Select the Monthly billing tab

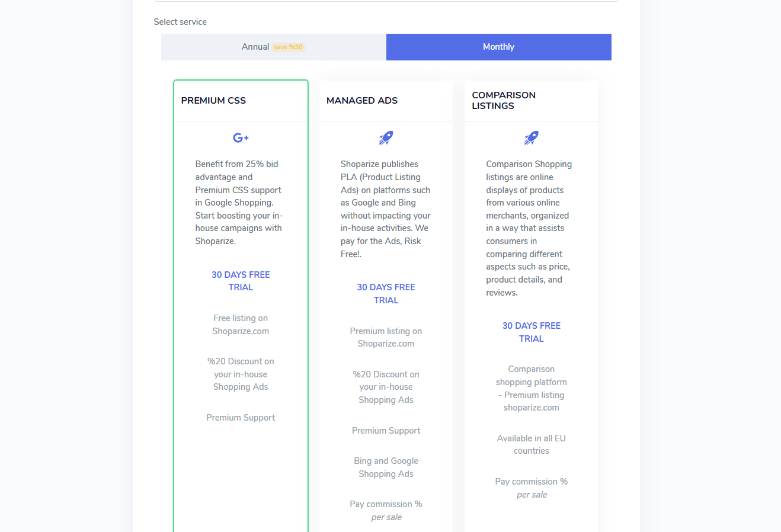pos(498,47)
